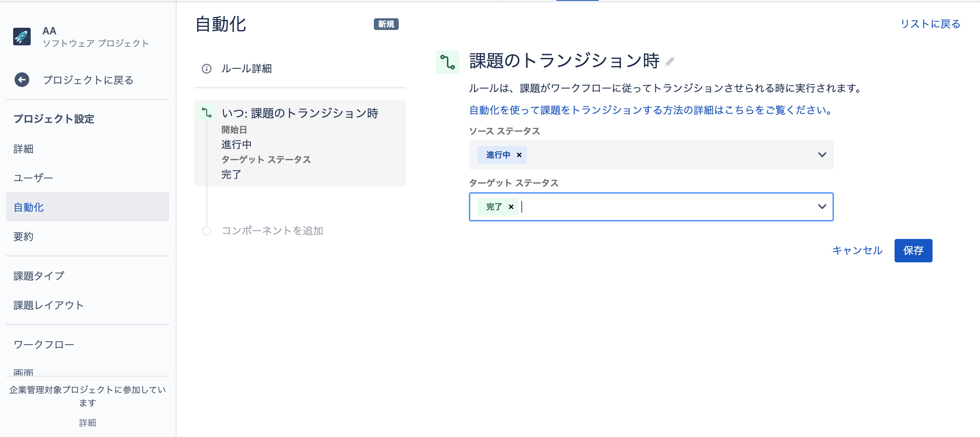Select 課題タイプ in the sidebar
Screen dimensions: 980x437
(x=39, y=275)
